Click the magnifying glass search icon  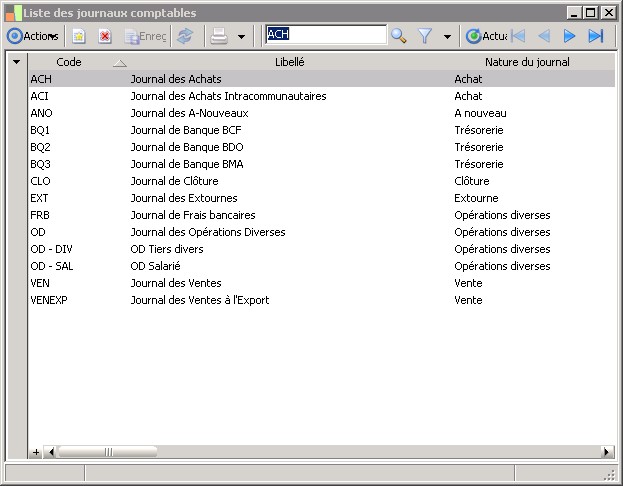[x=399, y=36]
